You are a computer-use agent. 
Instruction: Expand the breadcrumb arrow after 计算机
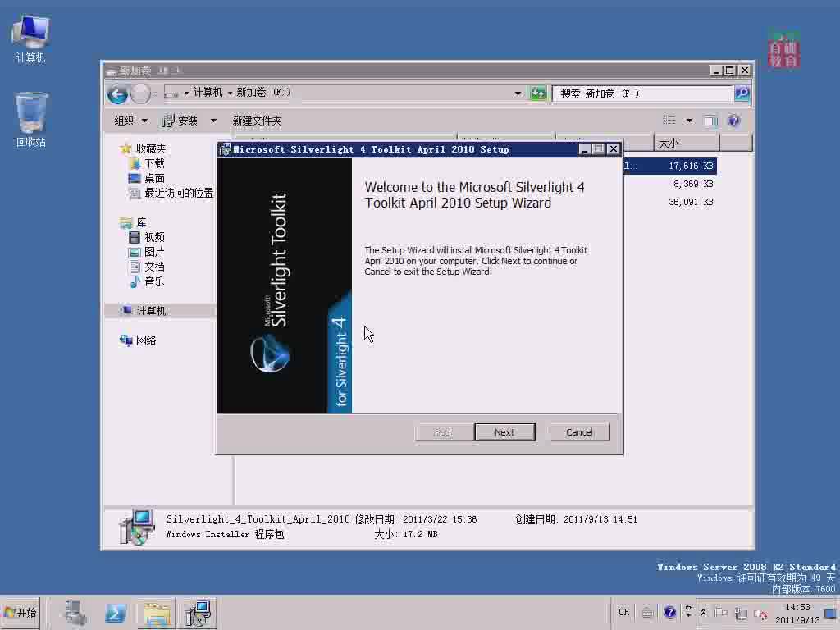230,94
